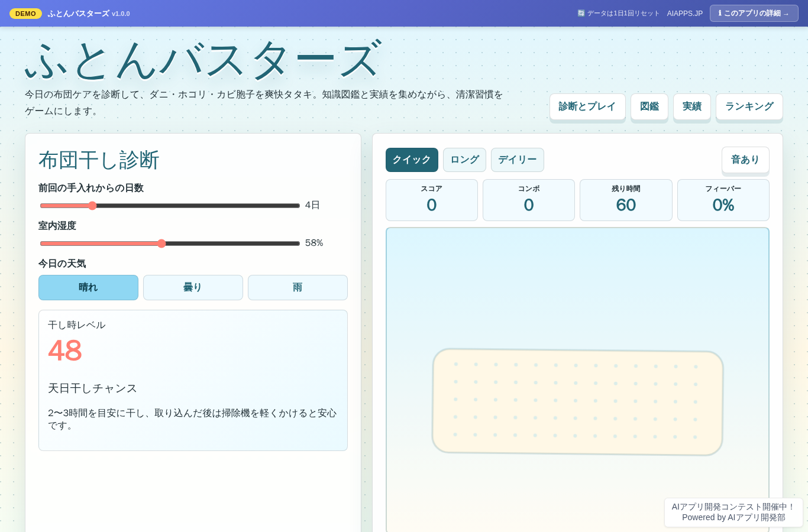The image size is (808, 532).
Task: Open the ランキング tab
Action: (x=749, y=106)
